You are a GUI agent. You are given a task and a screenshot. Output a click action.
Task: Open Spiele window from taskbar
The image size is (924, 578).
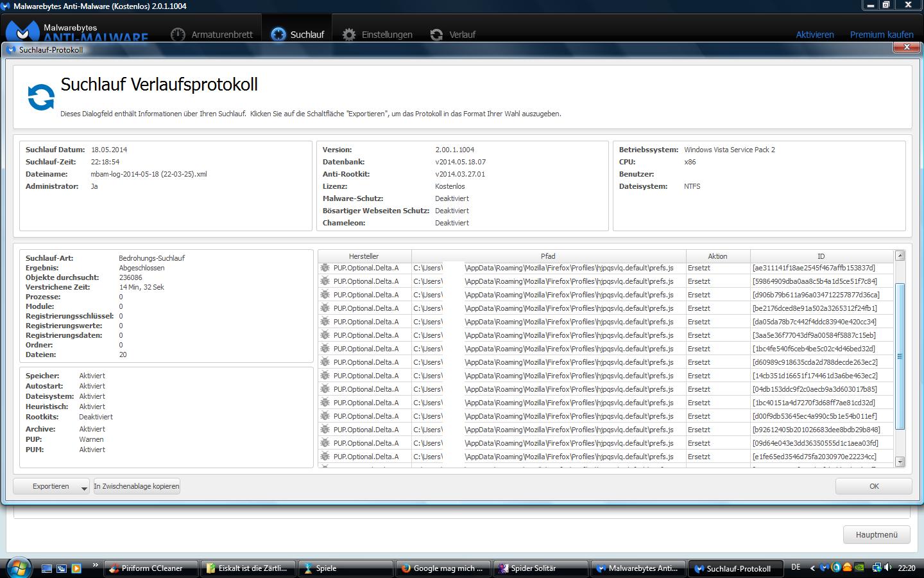[x=346, y=568]
